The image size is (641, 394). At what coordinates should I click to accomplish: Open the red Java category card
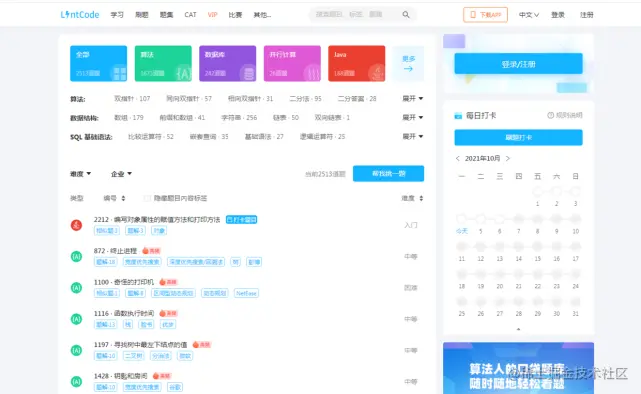click(356, 63)
